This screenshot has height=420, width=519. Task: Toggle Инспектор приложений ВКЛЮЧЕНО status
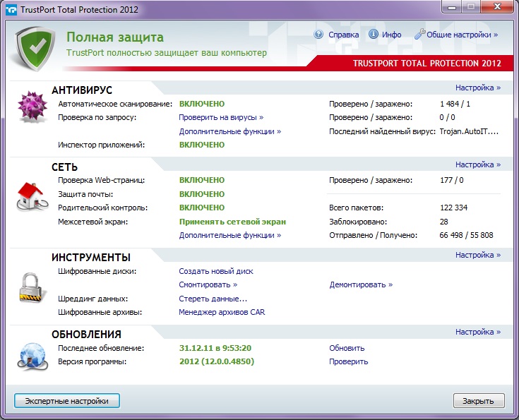202,145
